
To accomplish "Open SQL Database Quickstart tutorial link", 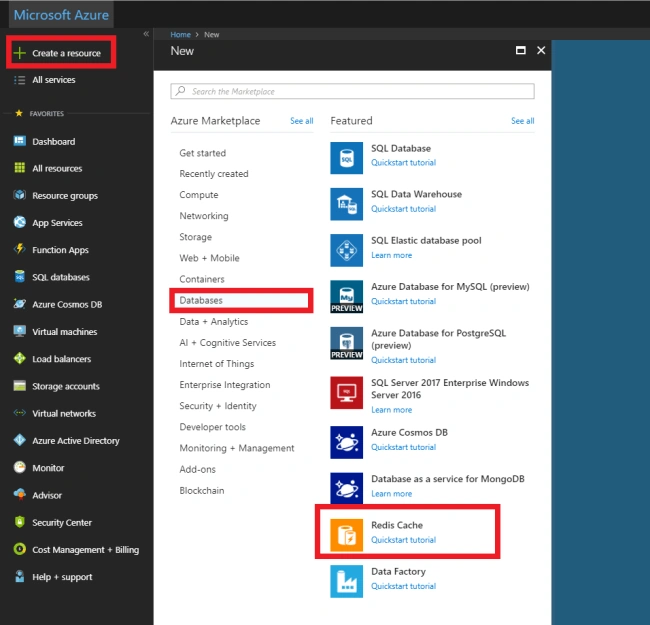I will tap(403, 162).
